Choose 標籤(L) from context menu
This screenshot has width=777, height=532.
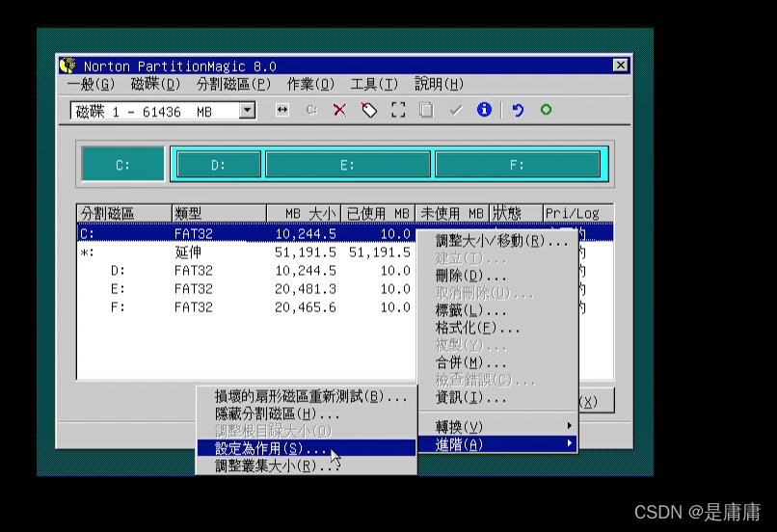[498, 310]
